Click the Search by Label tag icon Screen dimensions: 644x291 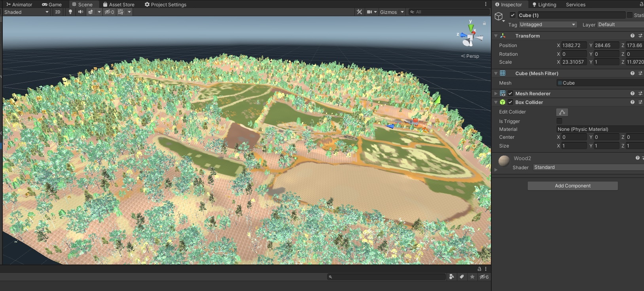coord(462,277)
